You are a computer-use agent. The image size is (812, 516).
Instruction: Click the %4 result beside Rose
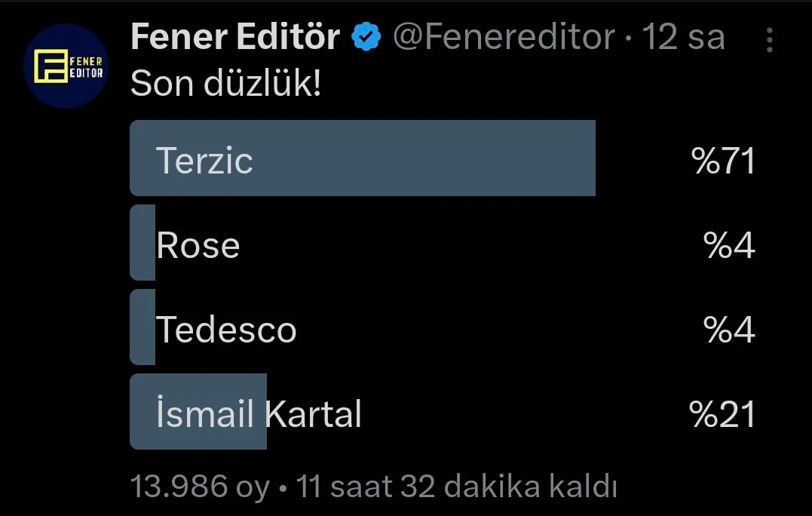tap(729, 244)
